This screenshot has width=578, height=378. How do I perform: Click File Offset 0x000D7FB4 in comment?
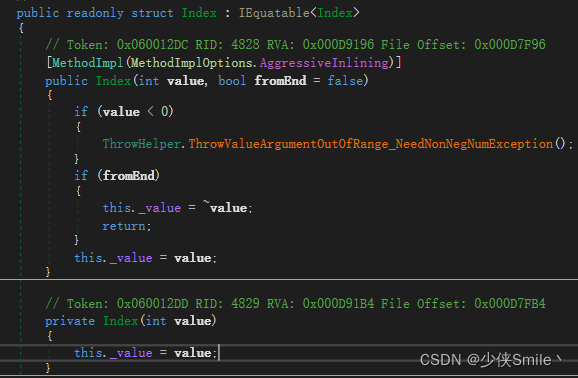pyautogui.click(x=510, y=304)
